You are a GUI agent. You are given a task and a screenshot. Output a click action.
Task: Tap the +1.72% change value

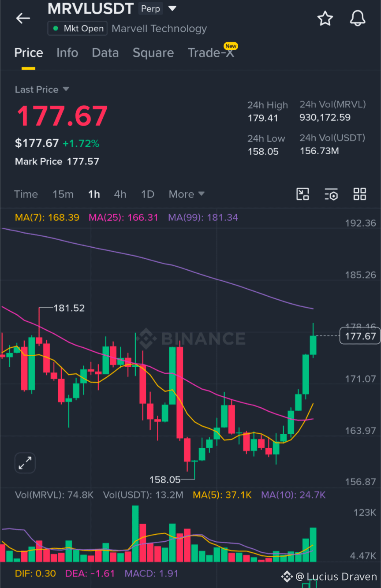pyautogui.click(x=81, y=143)
